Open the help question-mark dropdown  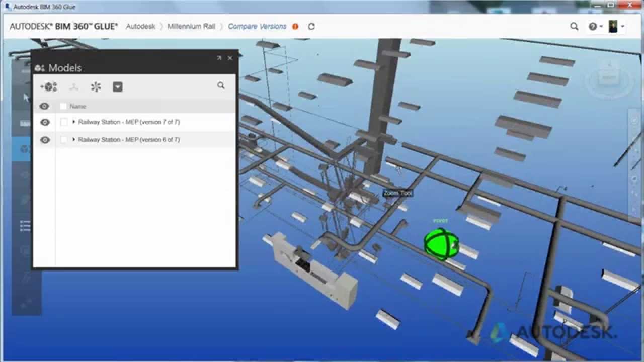(x=595, y=27)
